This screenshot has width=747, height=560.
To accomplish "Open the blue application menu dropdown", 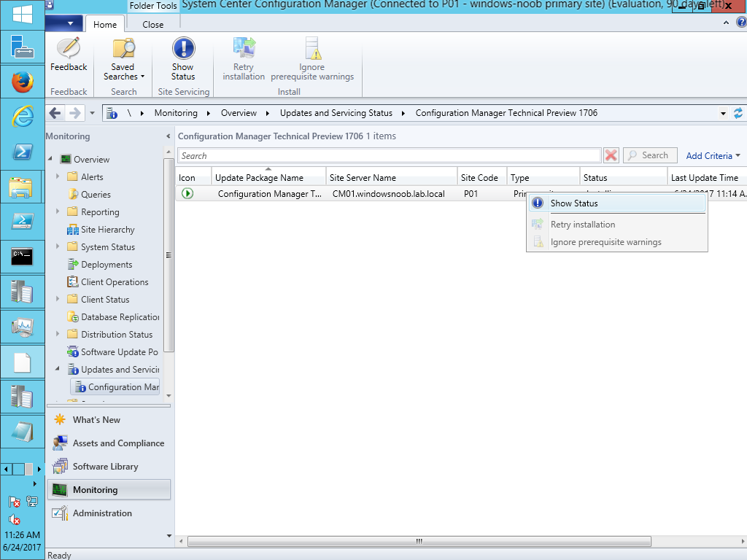I will 63,23.
